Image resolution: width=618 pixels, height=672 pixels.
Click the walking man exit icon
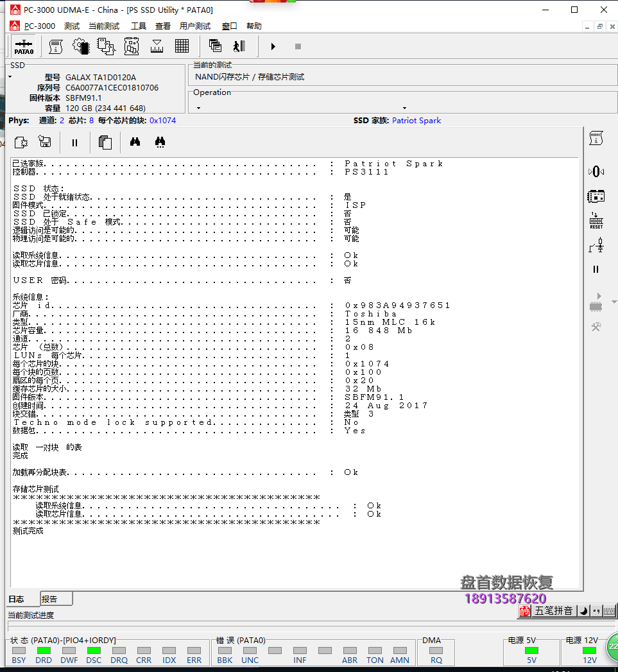click(239, 46)
